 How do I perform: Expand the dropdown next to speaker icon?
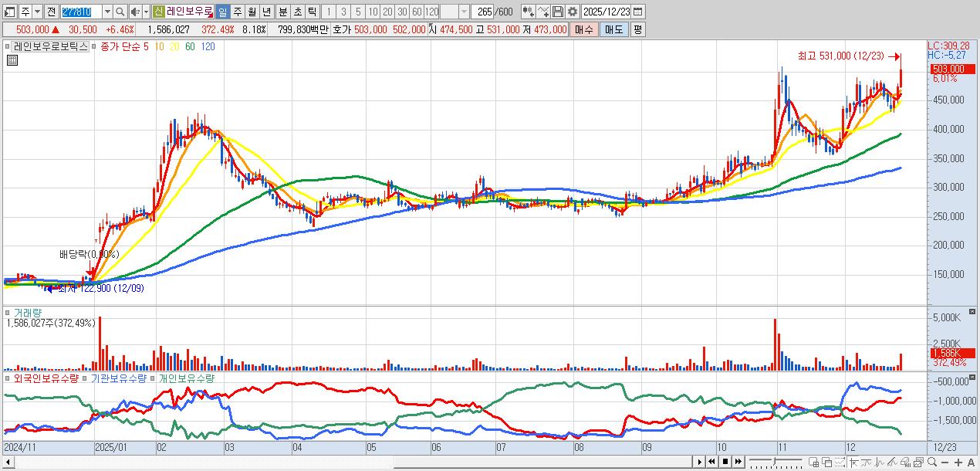147,12
